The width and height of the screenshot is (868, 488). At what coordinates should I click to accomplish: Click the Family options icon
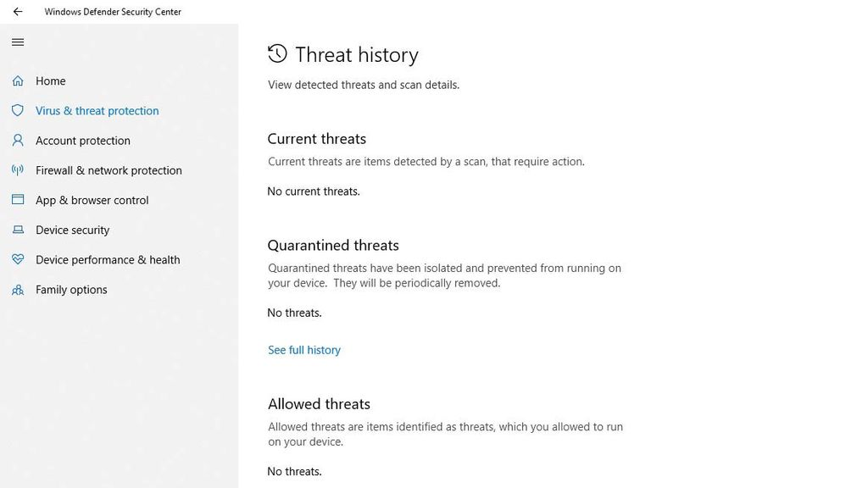coord(18,289)
